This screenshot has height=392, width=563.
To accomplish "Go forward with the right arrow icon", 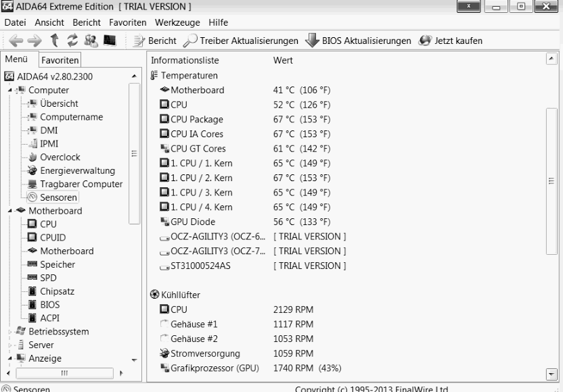I will (x=35, y=41).
